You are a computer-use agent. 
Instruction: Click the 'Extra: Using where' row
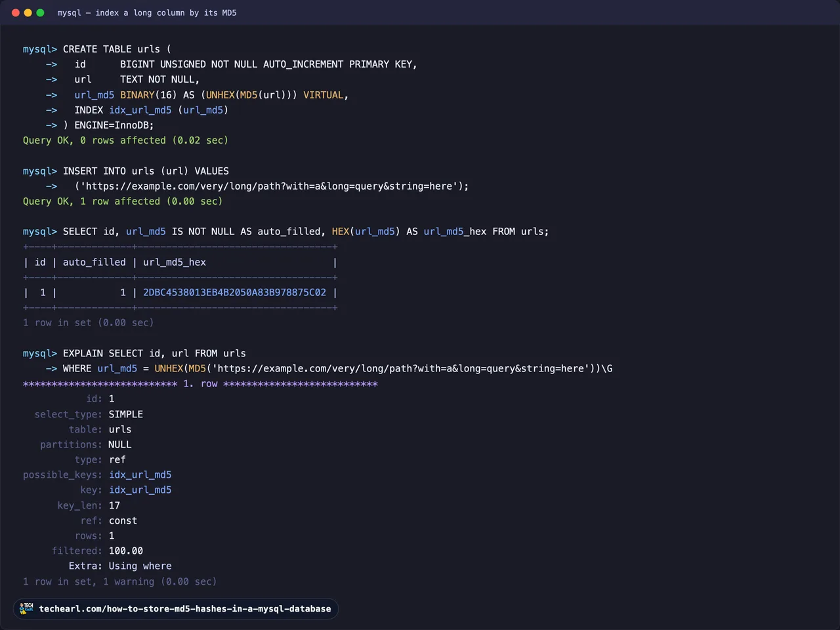[120, 566]
